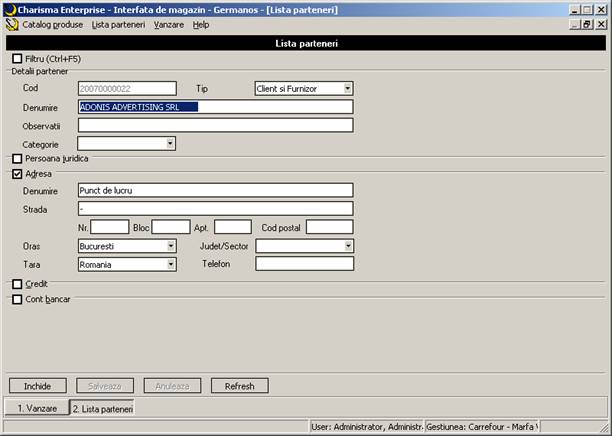This screenshot has height=436, width=612.
Task: Uncheck the Adresa checkbox
Action: pyautogui.click(x=17, y=174)
